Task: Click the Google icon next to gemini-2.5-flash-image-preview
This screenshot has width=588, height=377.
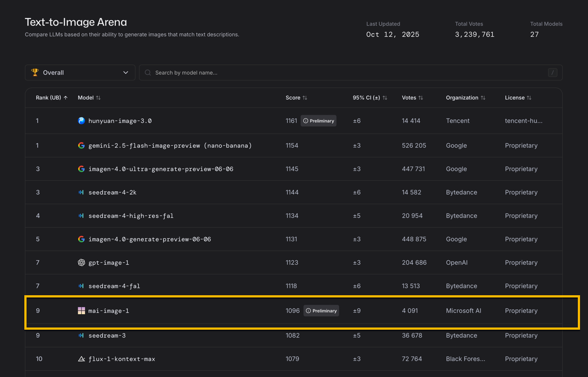Action: 81,145
